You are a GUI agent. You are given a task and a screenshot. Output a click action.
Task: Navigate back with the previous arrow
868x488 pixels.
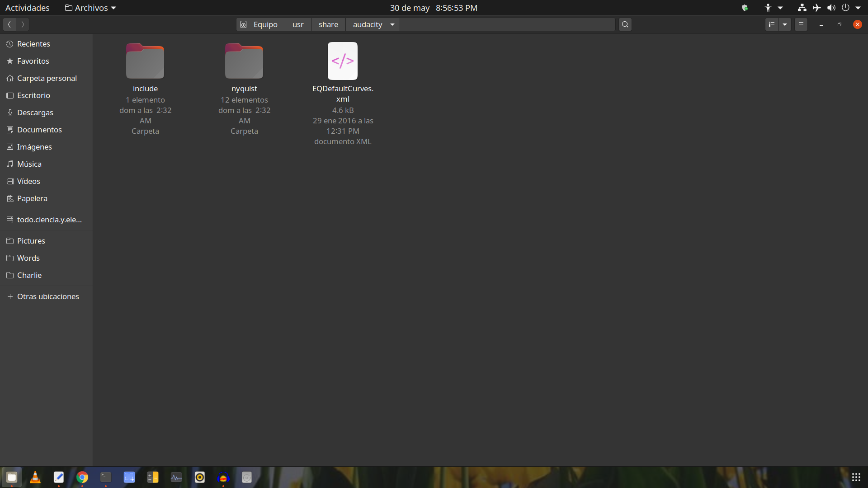[x=9, y=24]
